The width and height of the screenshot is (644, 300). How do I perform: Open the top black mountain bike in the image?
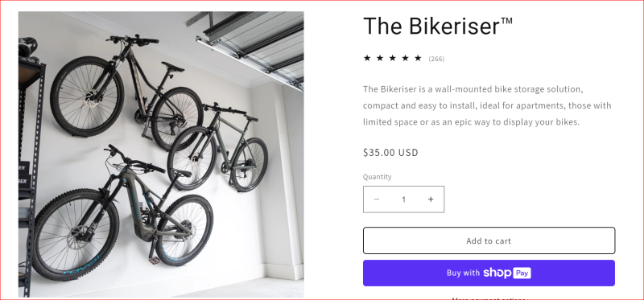click(126, 91)
